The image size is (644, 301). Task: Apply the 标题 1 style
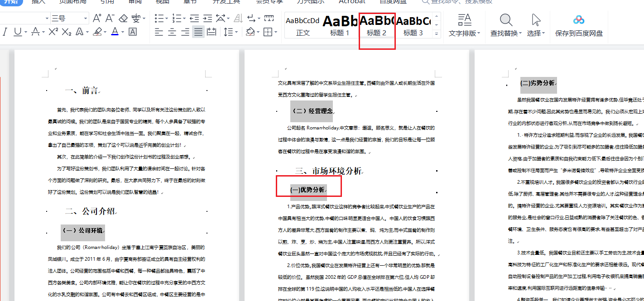[339, 25]
